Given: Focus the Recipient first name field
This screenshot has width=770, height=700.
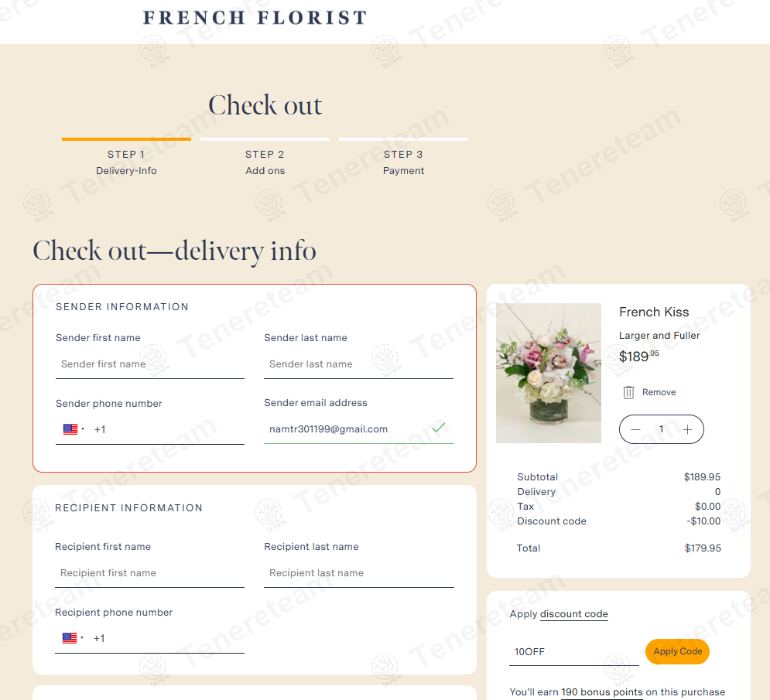Looking at the screenshot, I should point(149,573).
